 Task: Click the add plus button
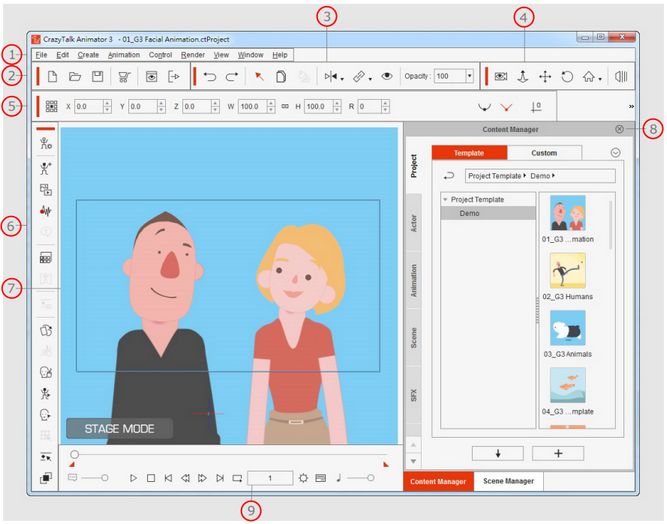(558, 453)
